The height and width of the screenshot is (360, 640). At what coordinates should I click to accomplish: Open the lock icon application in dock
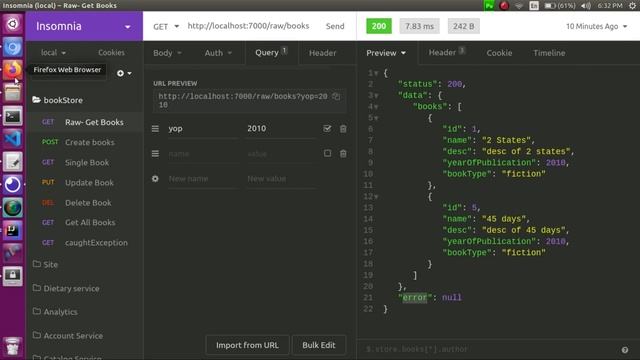[x=13, y=276]
